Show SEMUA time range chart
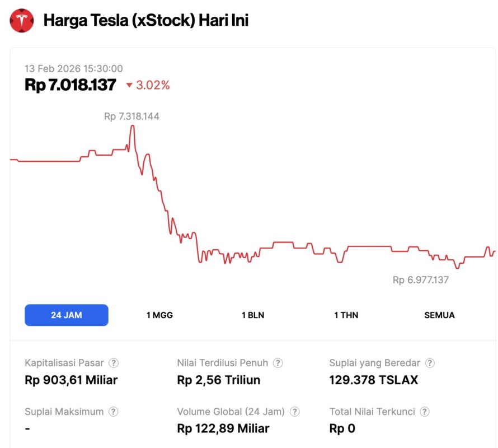This screenshot has width=498, height=448. [439, 315]
